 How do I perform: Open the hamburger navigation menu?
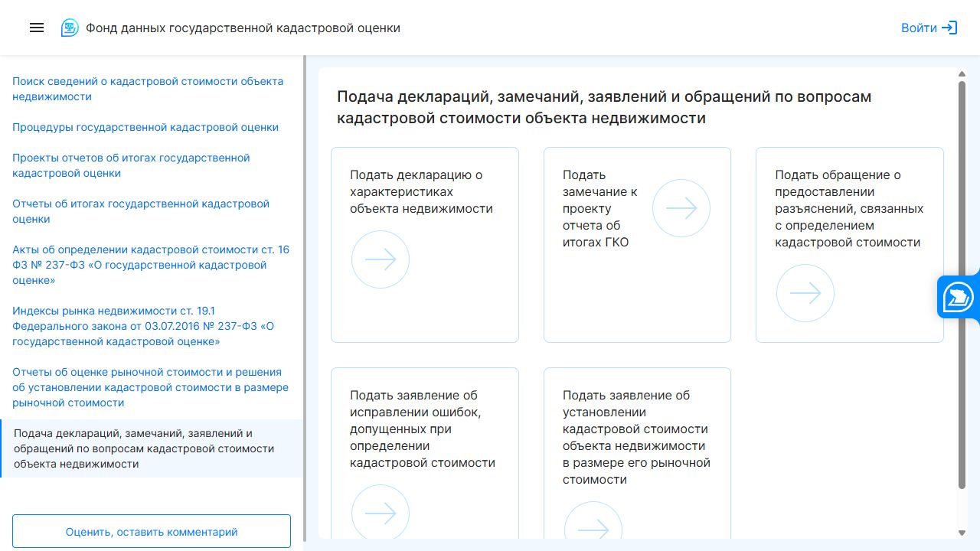tap(37, 28)
